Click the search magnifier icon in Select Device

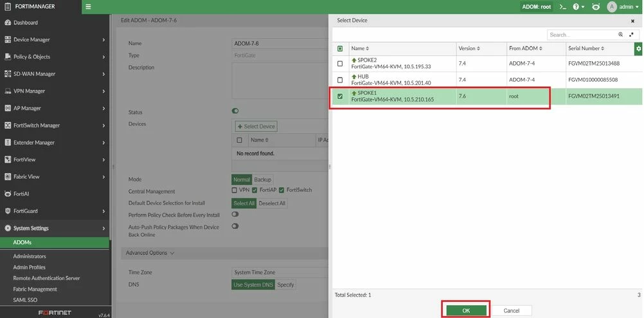point(621,35)
